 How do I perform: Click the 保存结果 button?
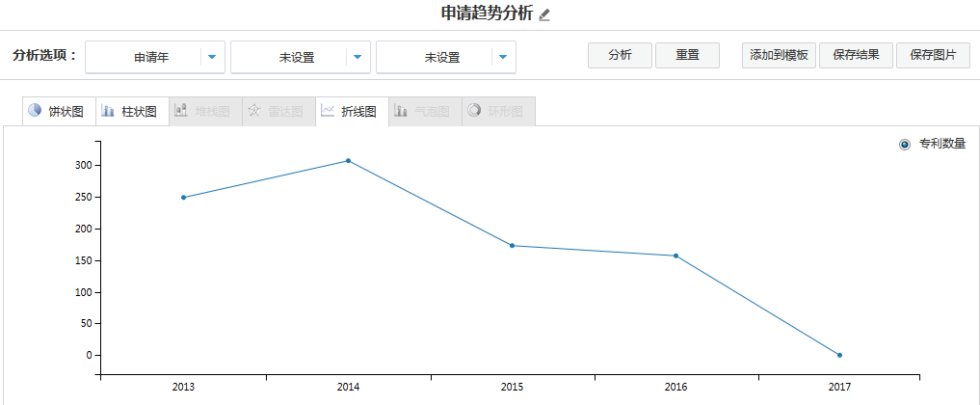[856, 55]
